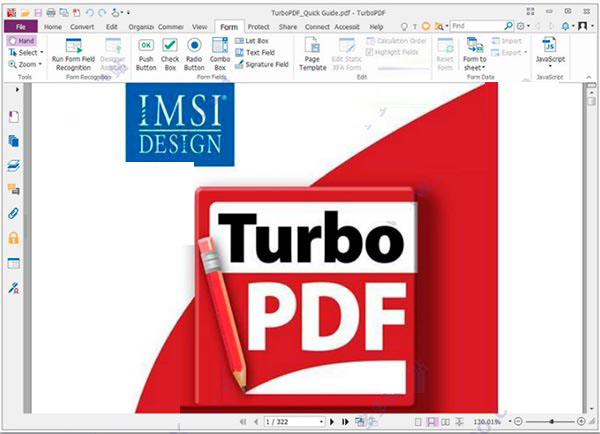
Task: Add a Radio Button form field
Action: click(194, 55)
